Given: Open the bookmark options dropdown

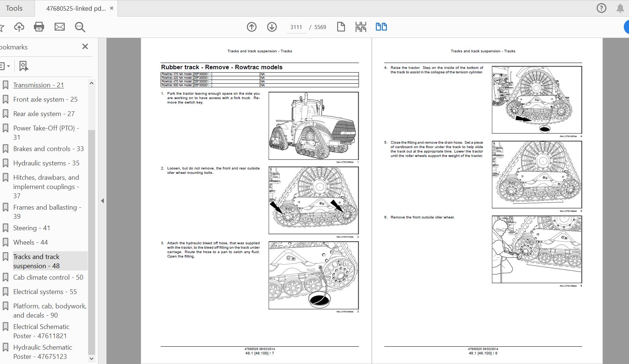Looking at the screenshot, I should point(5,66).
